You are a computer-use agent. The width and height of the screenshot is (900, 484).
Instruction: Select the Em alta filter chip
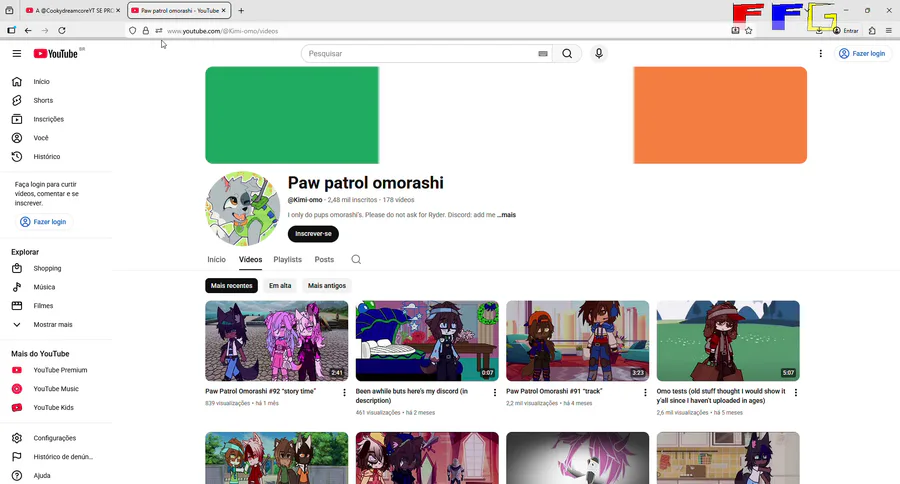280,285
